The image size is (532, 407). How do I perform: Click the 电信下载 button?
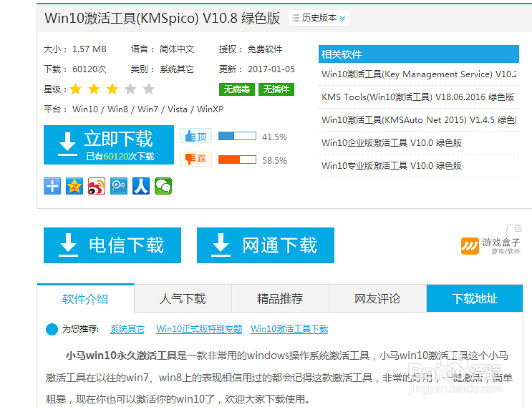click(x=112, y=245)
